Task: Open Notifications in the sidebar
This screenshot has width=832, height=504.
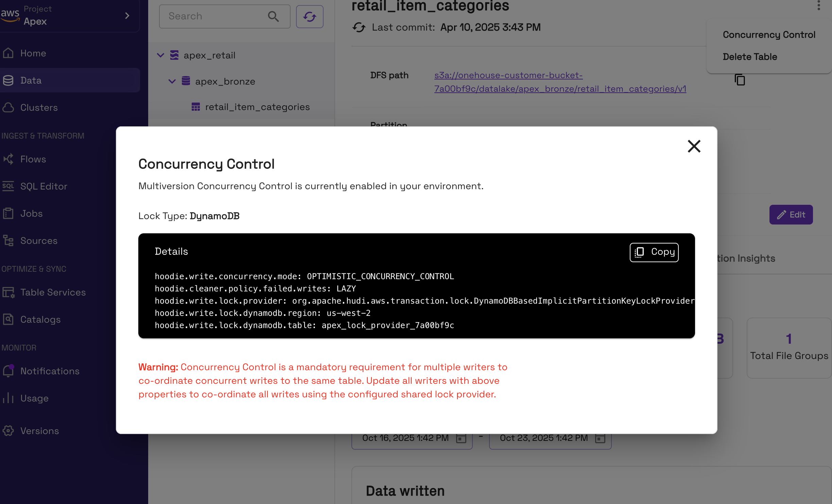Action: tap(50, 371)
